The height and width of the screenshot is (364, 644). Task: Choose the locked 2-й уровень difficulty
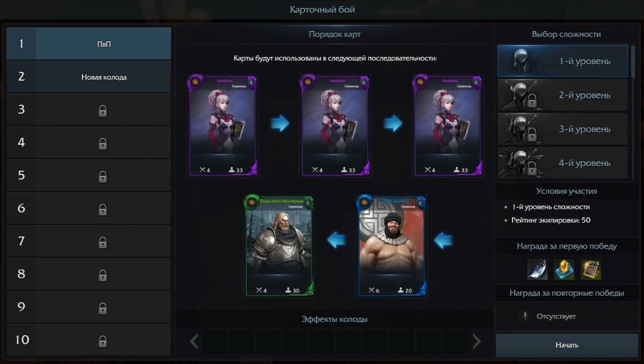562,95
